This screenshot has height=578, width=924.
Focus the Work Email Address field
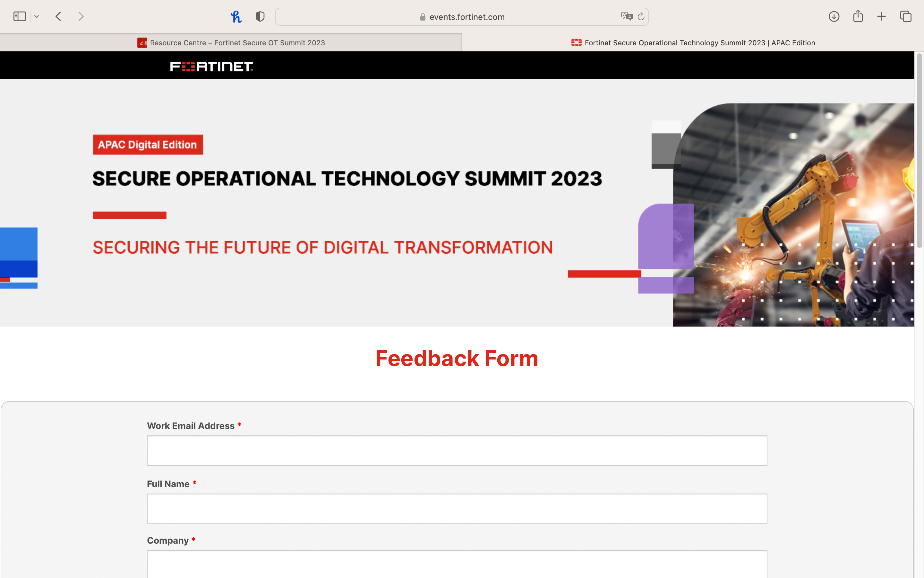click(x=457, y=451)
